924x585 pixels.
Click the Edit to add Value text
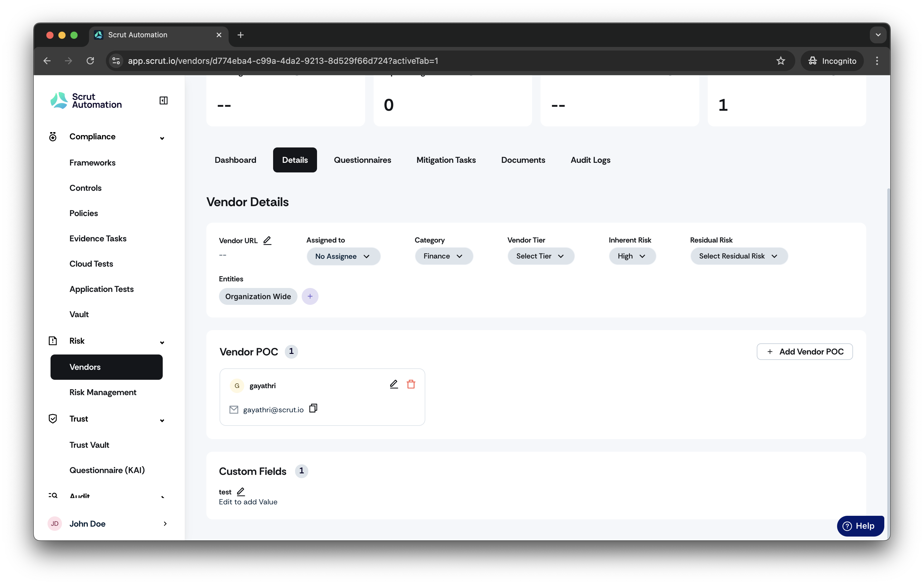248,502
